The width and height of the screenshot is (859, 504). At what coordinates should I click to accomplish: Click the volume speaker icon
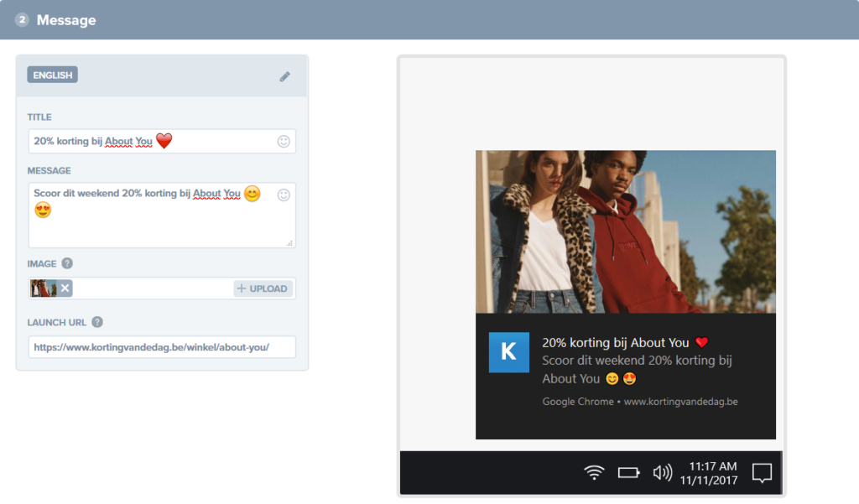click(662, 473)
